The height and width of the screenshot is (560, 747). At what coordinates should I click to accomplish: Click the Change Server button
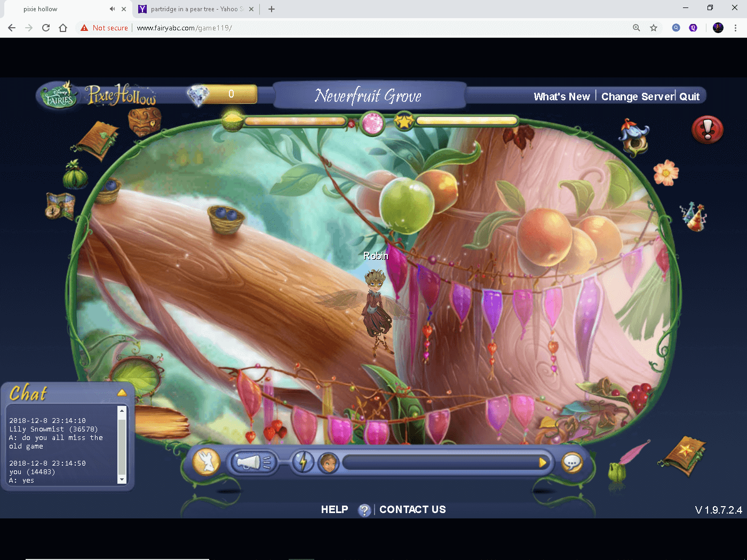coord(638,97)
